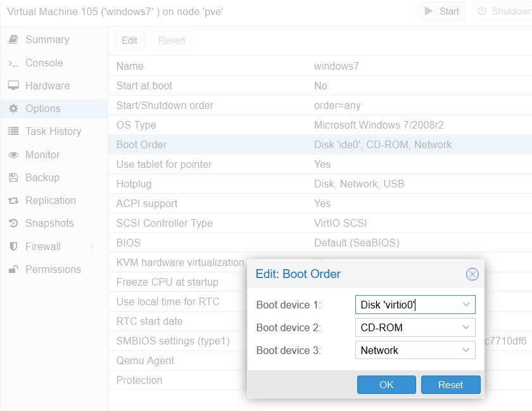This screenshot has height=411, width=532.
Task: Click the power icon on Shutdown button
Action: (482, 11)
